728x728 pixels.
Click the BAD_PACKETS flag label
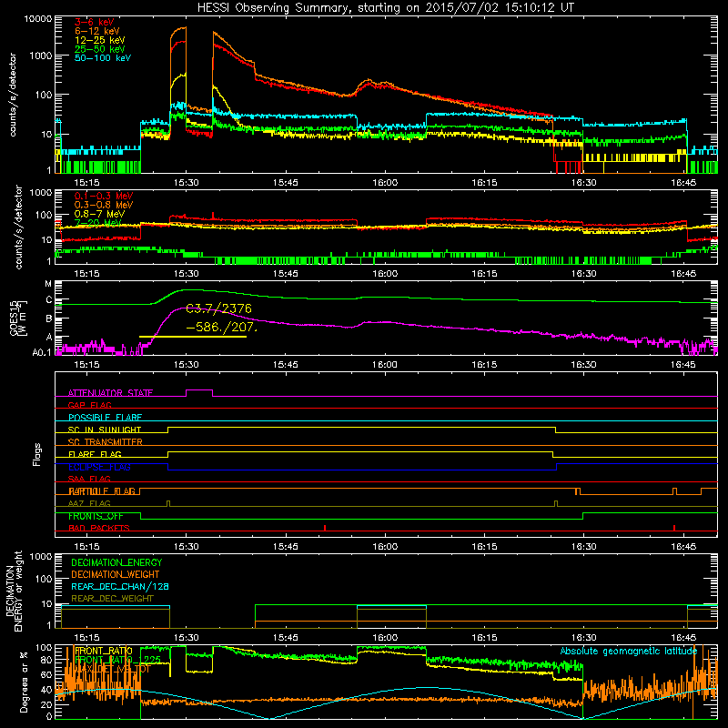pyautogui.click(x=99, y=528)
